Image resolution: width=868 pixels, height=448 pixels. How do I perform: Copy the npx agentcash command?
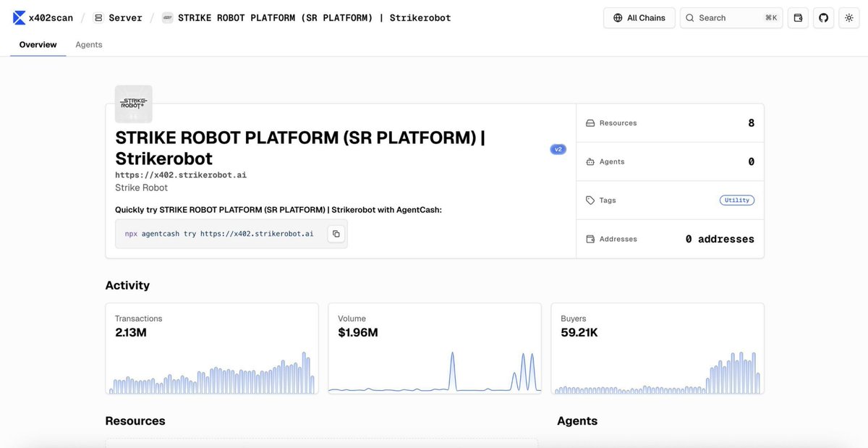(x=336, y=234)
